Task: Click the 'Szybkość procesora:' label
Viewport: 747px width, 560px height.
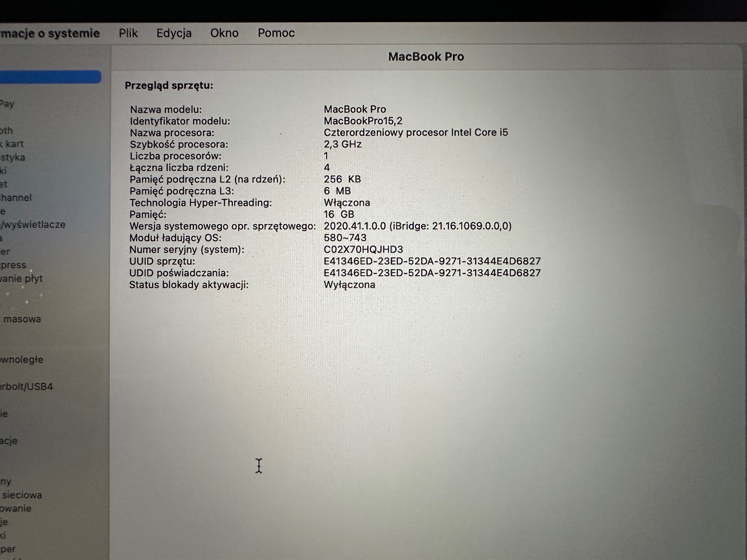Action: [179, 144]
